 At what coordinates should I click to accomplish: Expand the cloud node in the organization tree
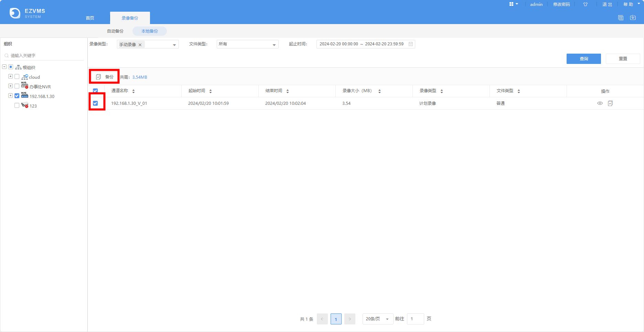click(10, 76)
